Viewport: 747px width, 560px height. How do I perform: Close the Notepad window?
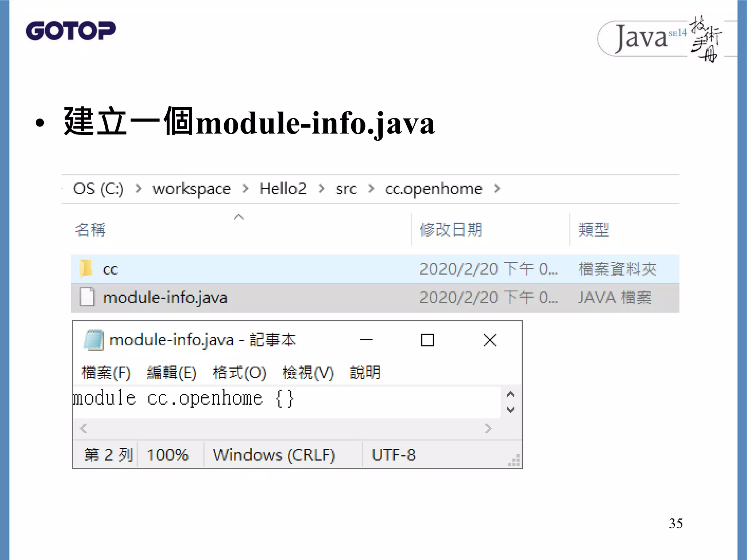[x=489, y=340]
